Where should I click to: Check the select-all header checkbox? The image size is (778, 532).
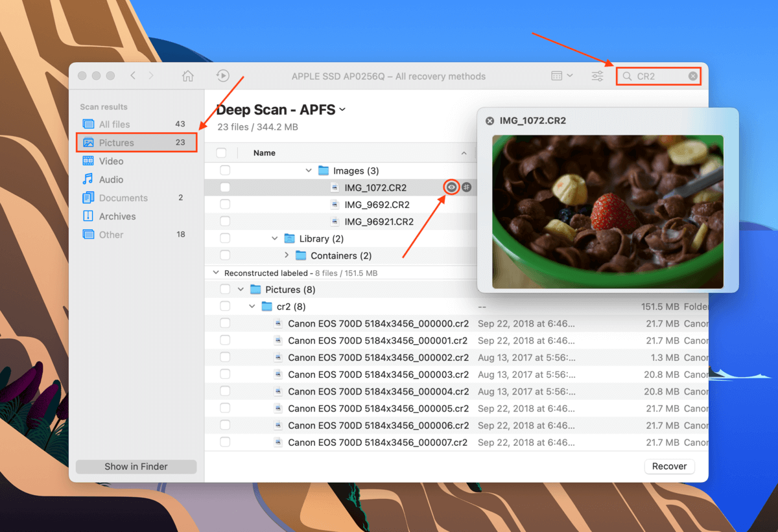coord(221,153)
